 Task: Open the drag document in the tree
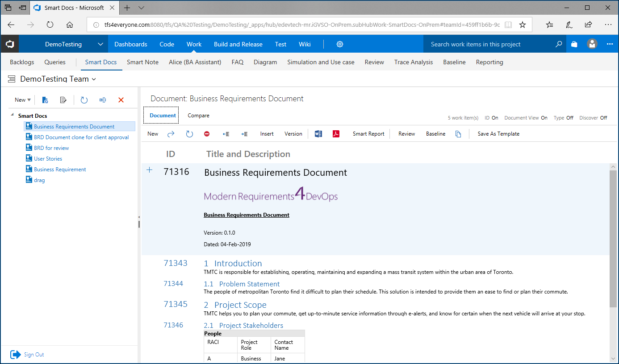39,180
